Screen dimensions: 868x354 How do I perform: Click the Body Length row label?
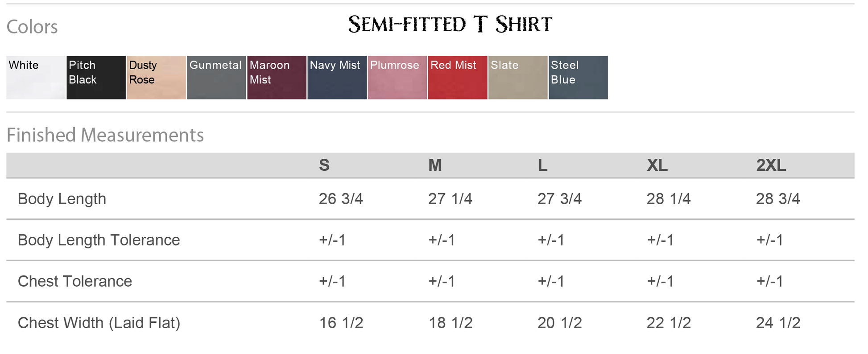tap(62, 199)
